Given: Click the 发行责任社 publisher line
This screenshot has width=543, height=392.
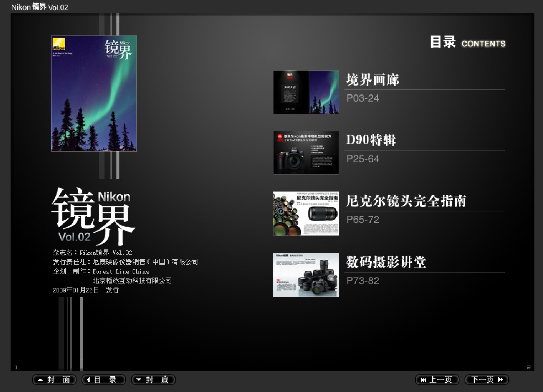Looking at the screenshot, I should 125,262.
